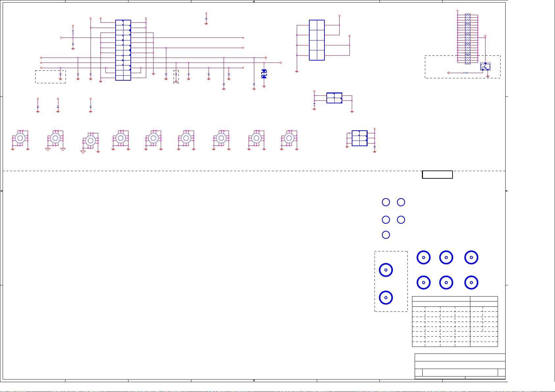This screenshot has height=392, width=555.
Task: Select bottom-middle ring of six-ring grid
Action: tap(446, 282)
